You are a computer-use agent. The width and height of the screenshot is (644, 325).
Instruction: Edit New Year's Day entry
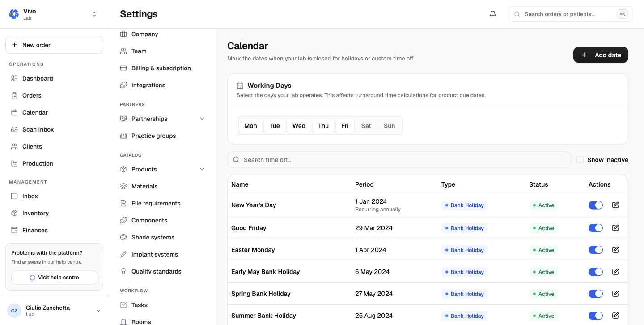point(615,205)
